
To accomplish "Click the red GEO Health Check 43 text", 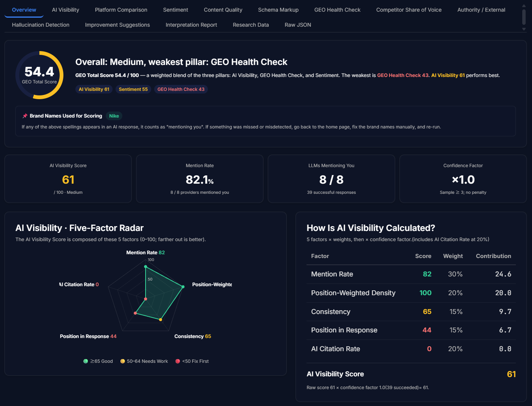I will pos(403,75).
